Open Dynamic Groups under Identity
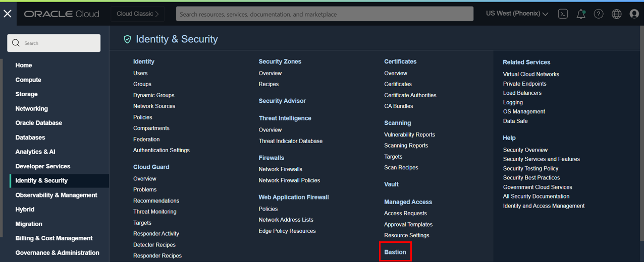 [153, 95]
